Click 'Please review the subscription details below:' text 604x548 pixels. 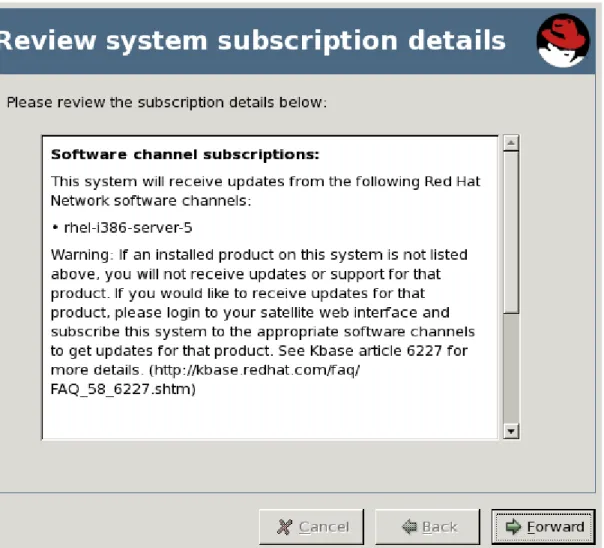[x=167, y=102]
